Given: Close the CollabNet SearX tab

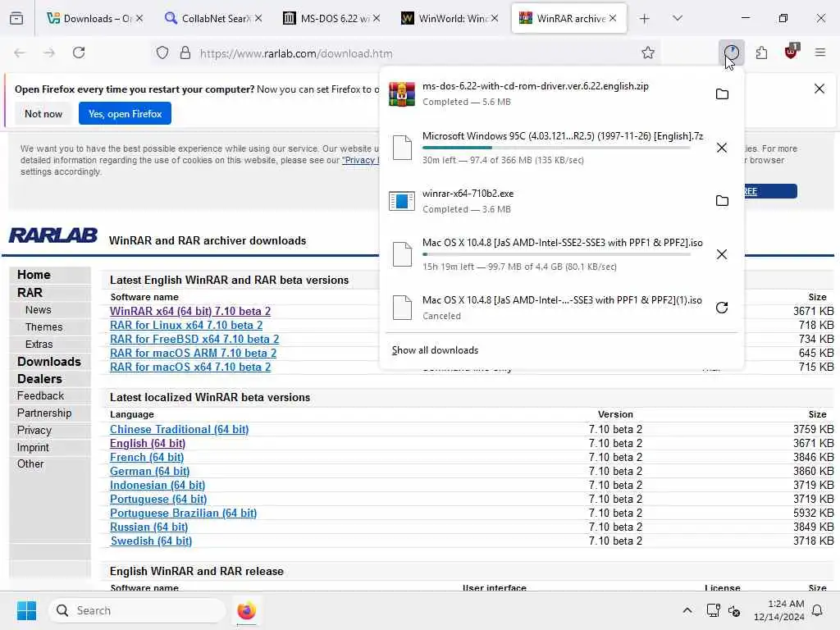Looking at the screenshot, I should [258, 19].
